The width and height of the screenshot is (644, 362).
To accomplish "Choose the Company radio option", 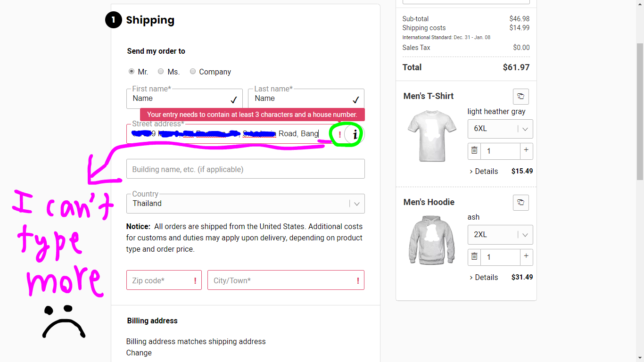I will click(193, 72).
